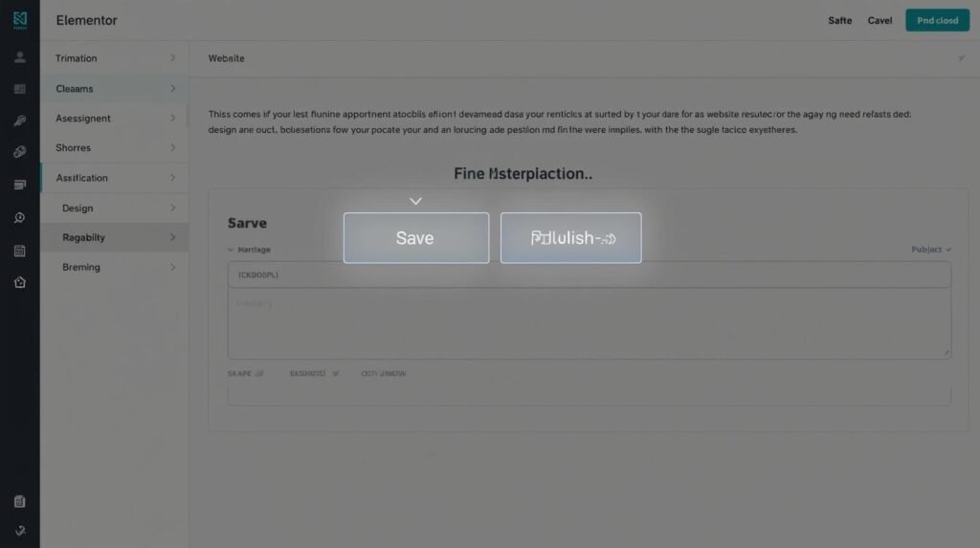Click Safte in the top bar

pyautogui.click(x=840, y=21)
